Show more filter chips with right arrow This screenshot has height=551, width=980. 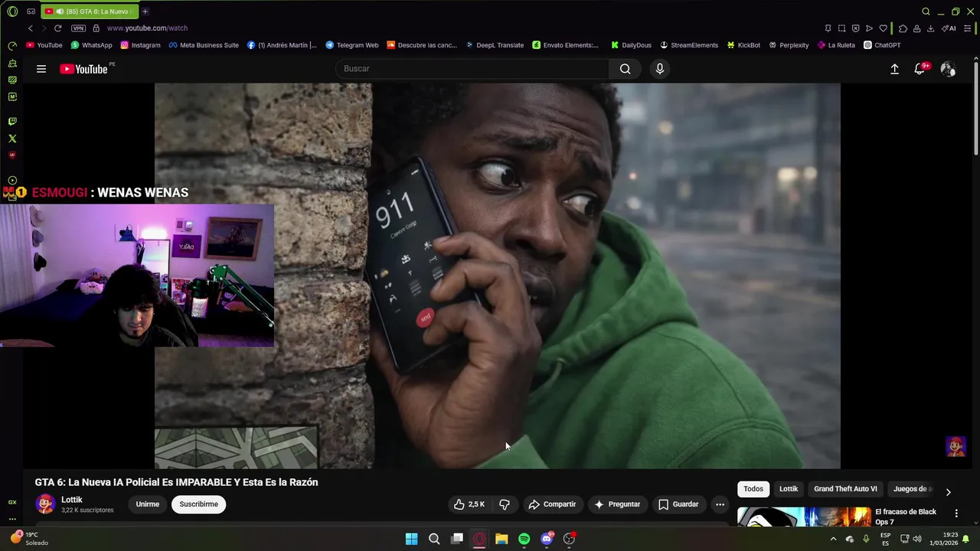(x=948, y=492)
